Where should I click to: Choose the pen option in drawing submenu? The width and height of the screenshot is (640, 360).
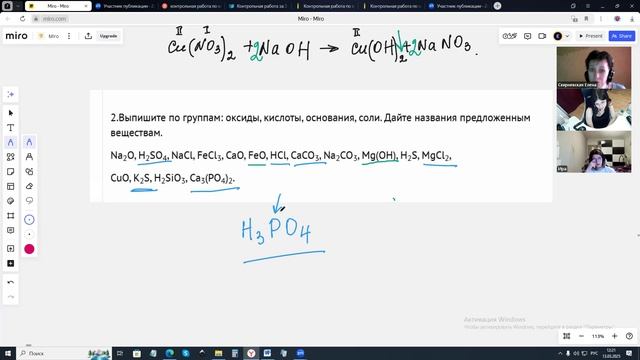29,142
